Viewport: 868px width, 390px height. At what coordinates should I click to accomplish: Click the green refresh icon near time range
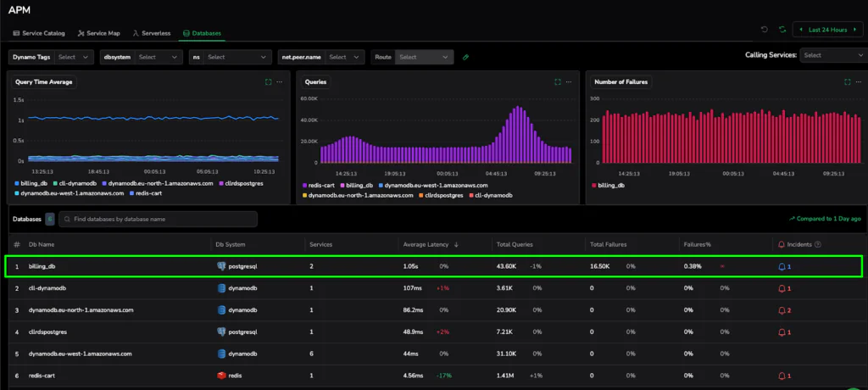pos(782,30)
